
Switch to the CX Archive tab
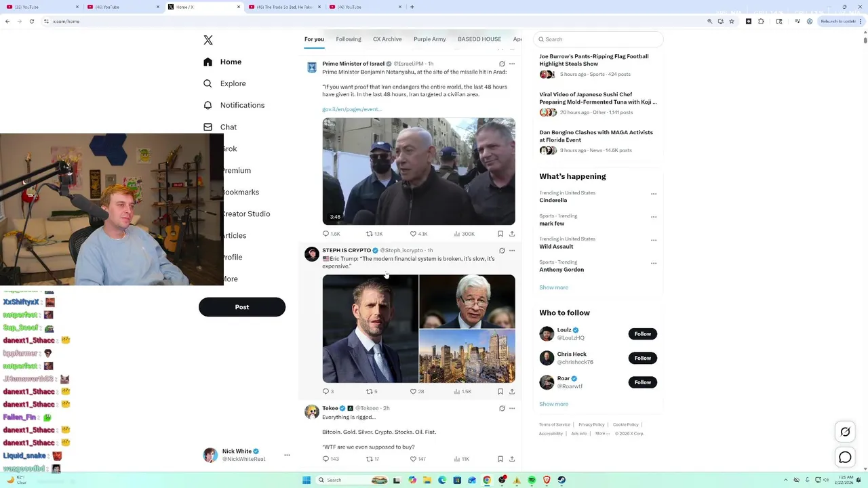click(x=387, y=39)
